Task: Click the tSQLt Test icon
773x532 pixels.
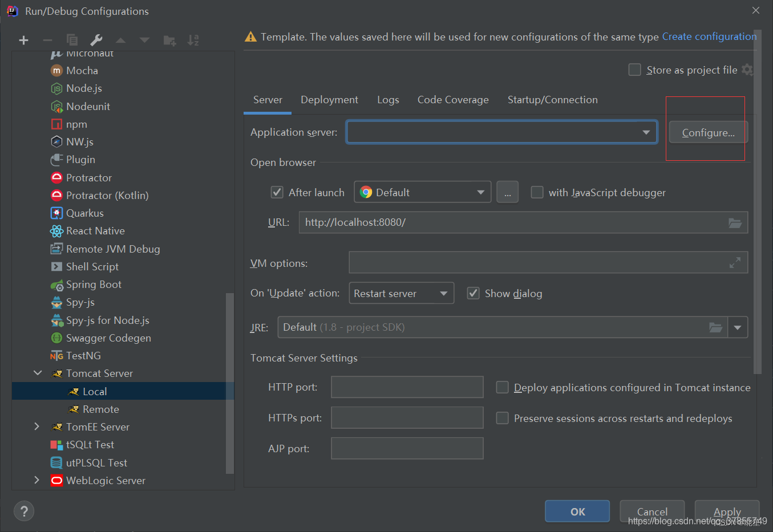Action: click(56, 445)
